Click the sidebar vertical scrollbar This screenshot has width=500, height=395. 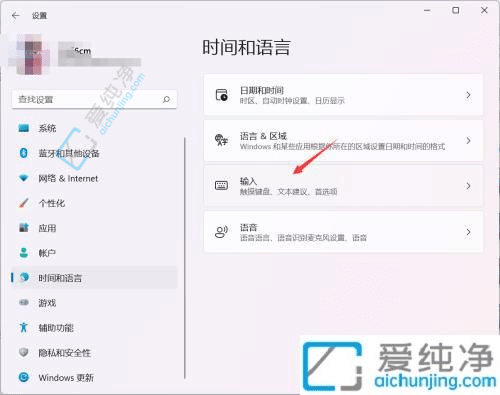pyautogui.click(x=185, y=258)
